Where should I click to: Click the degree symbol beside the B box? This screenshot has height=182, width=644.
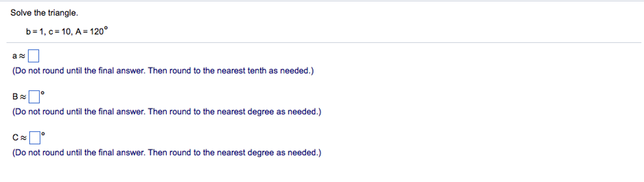coord(42,93)
